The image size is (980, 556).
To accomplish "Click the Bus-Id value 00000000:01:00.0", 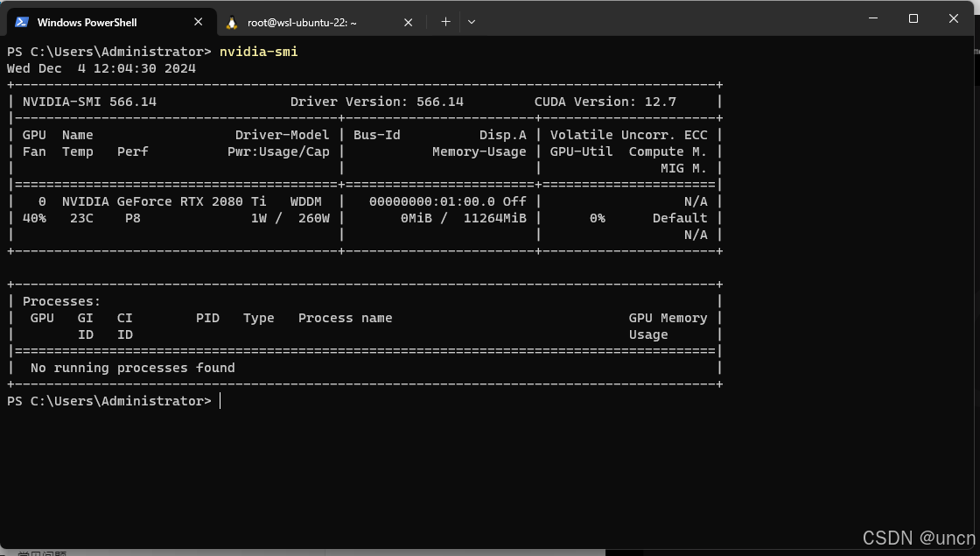I will 432,201.
